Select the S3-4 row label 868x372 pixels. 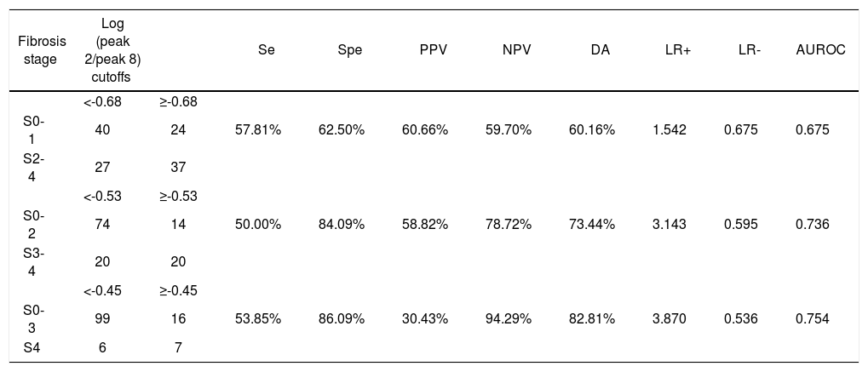click(x=33, y=261)
